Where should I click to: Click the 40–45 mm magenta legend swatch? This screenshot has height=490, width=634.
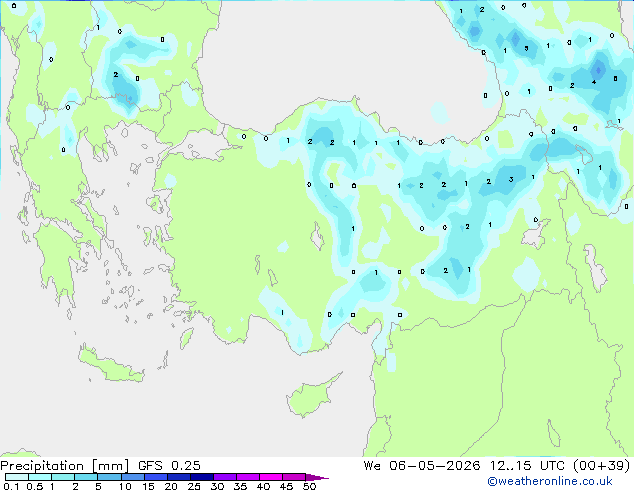[271, 477]
